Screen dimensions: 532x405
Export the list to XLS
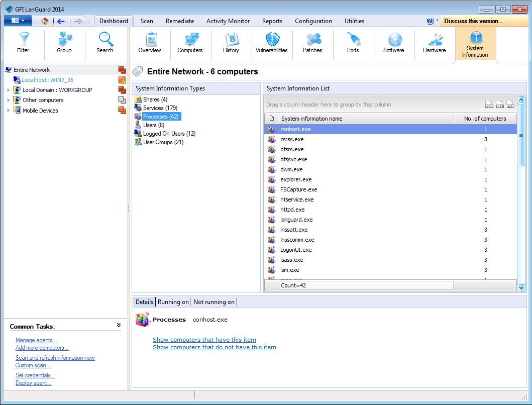tap(499, 104)
